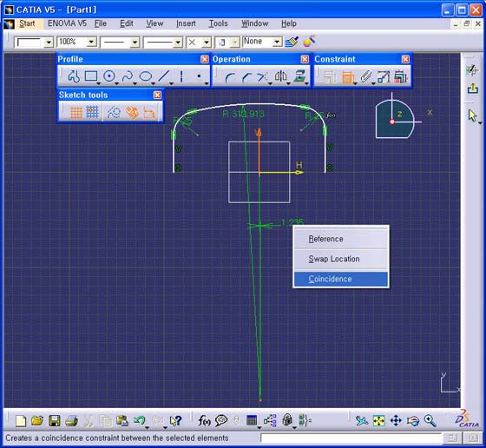Open the Tools menu

[x=218, y=23]
